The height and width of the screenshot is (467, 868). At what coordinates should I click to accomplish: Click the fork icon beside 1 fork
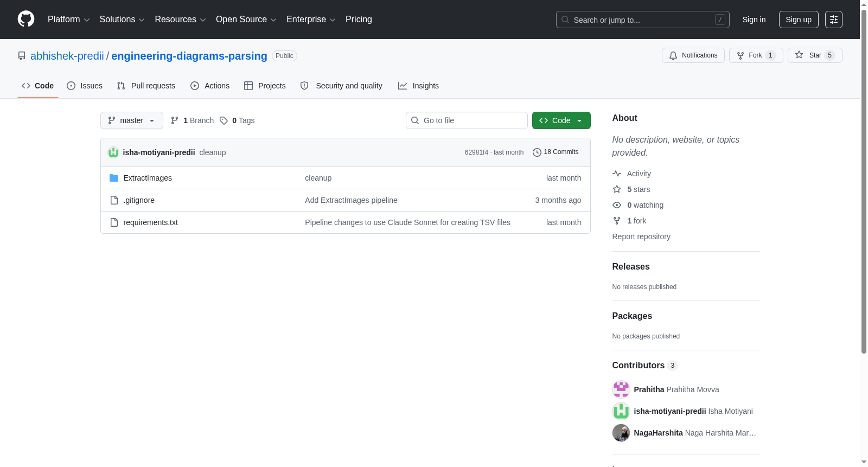click(617, 221)
